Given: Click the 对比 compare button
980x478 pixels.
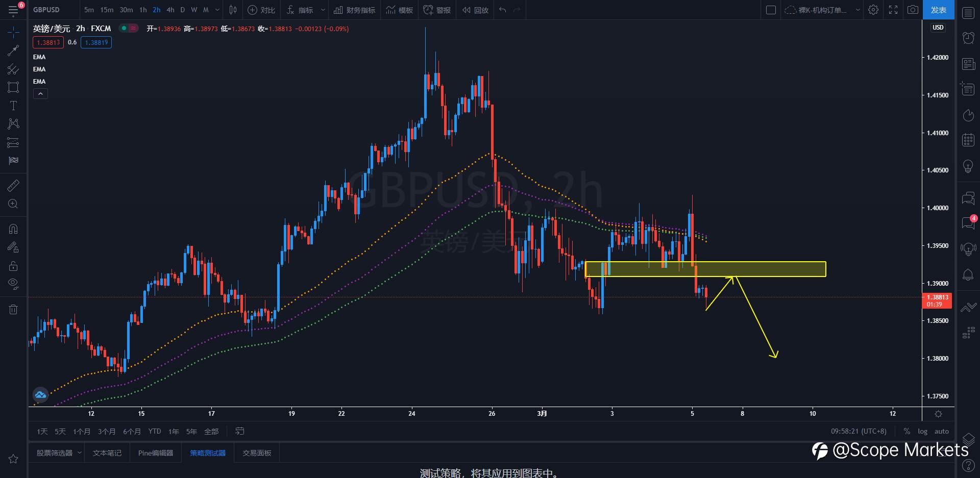Looking at the screenshot, I should point(261,10).
